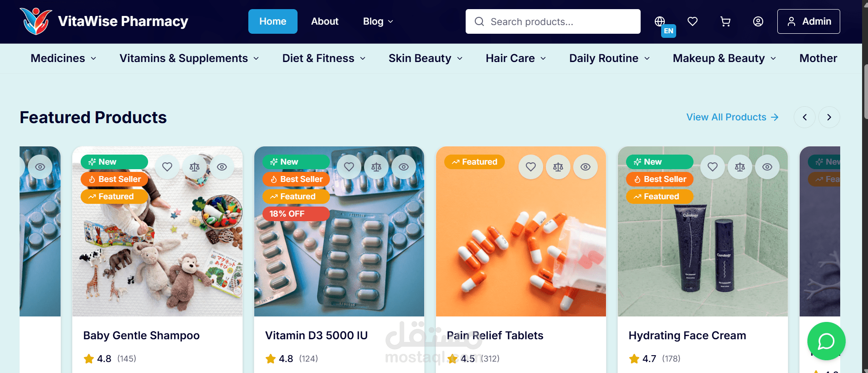Viewport: 868px width, 373px height.
Task: Click the VitaWise Pharmacy logo
Action: point(104,21)
